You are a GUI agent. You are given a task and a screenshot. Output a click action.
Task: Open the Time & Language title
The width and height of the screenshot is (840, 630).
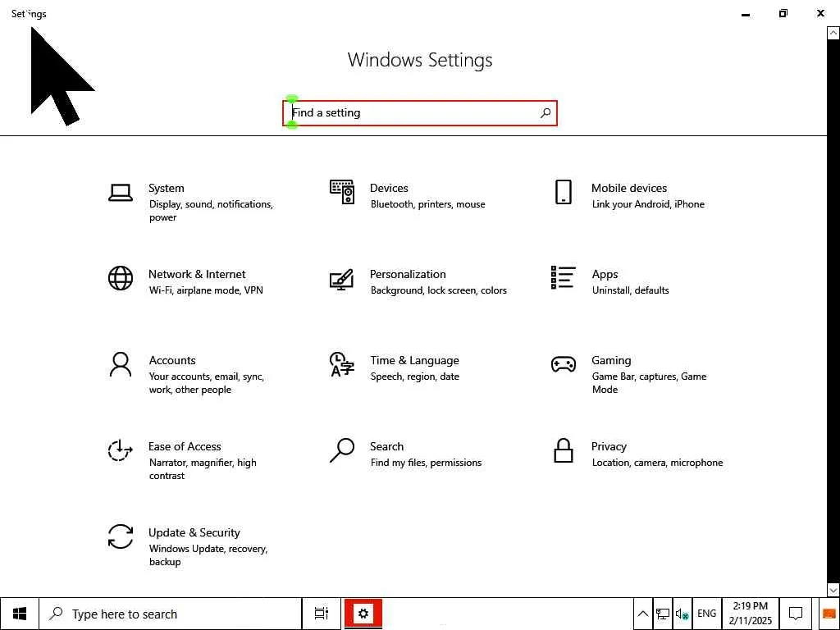click(414, 361)
